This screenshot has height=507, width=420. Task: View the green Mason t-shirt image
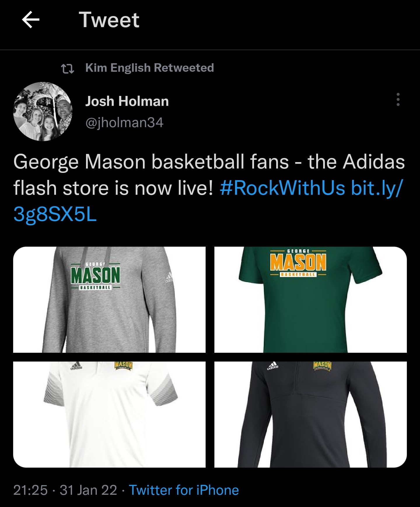pos(310,300)
